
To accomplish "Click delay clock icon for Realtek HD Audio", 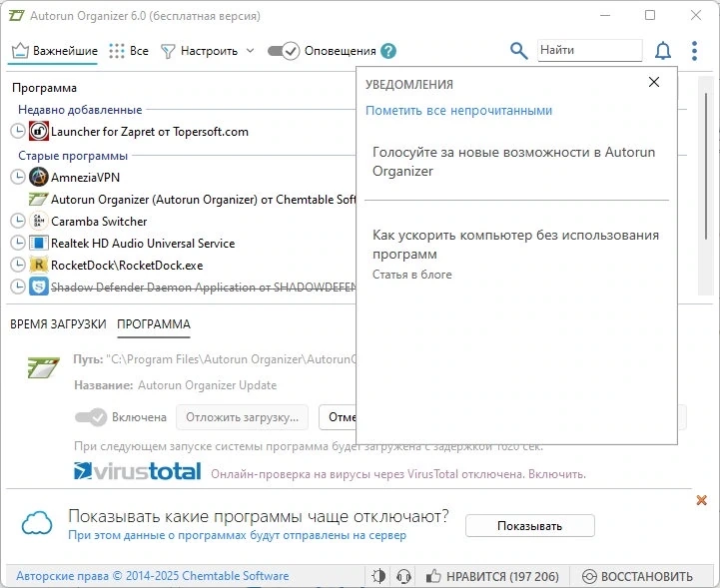I will (x=17, y=243).
